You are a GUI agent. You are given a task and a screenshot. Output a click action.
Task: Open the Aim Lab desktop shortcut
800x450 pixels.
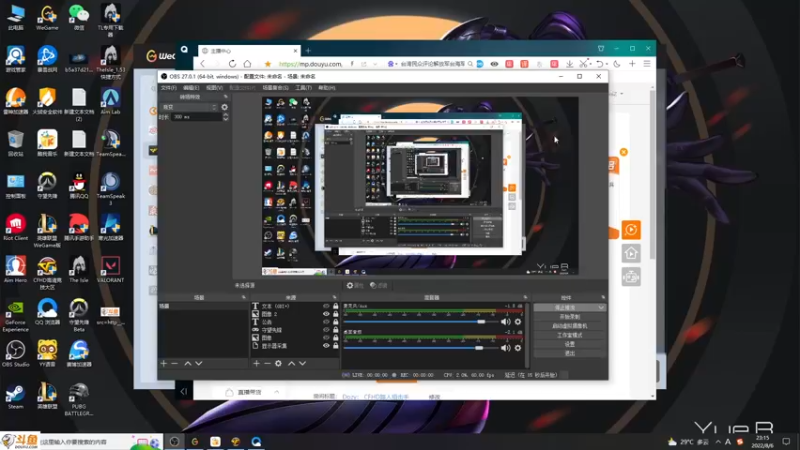(110, 102)
